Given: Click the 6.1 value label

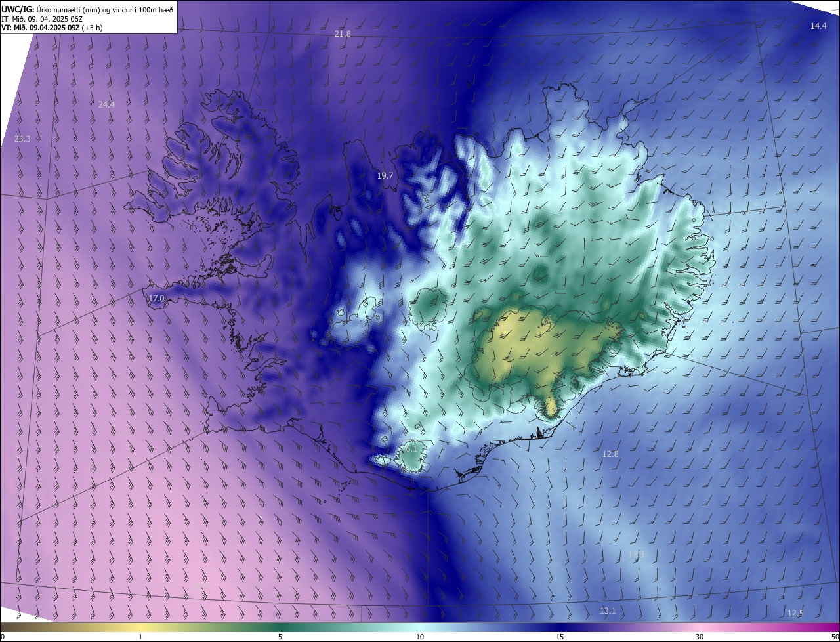Looking at the screenshot, I should pos(411,448).
